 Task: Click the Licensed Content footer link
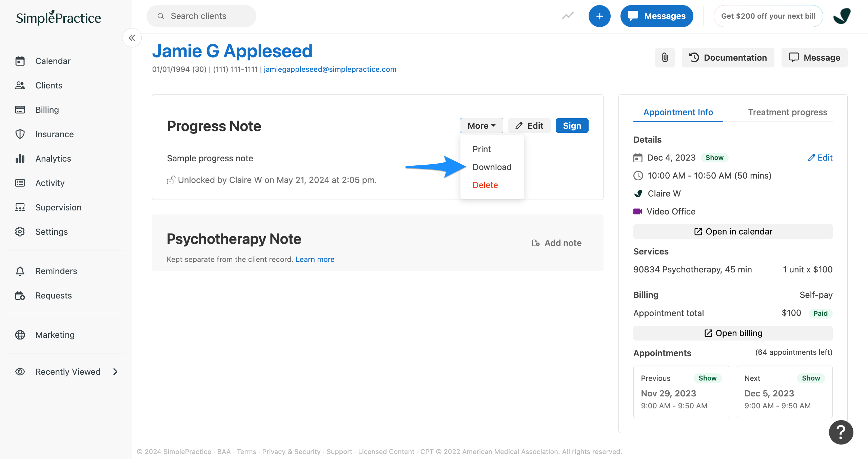pyautogui.click(x=386, y=452)
